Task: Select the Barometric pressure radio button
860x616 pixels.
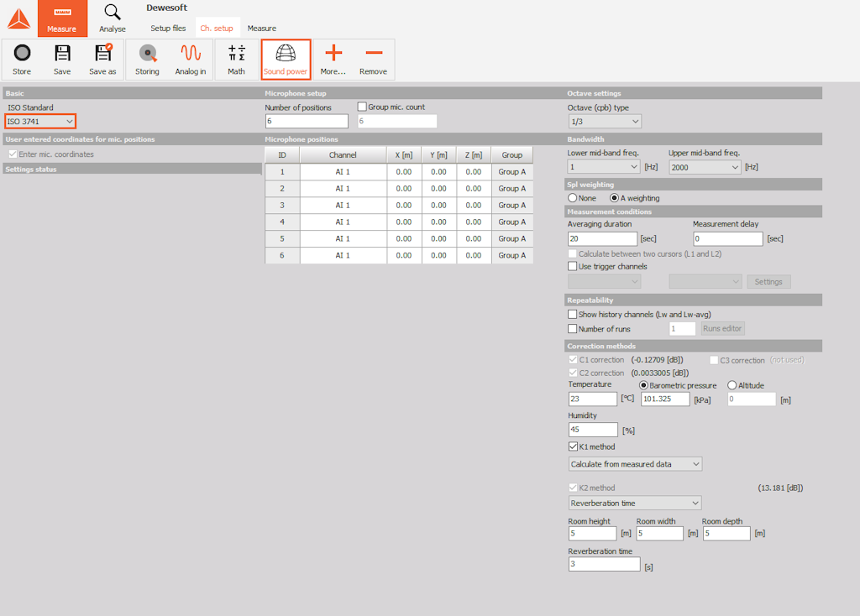Action: coord(644,385)
